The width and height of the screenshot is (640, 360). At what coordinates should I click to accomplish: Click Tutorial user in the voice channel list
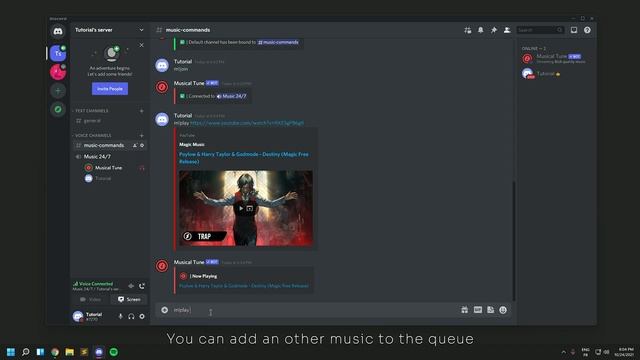103,178
